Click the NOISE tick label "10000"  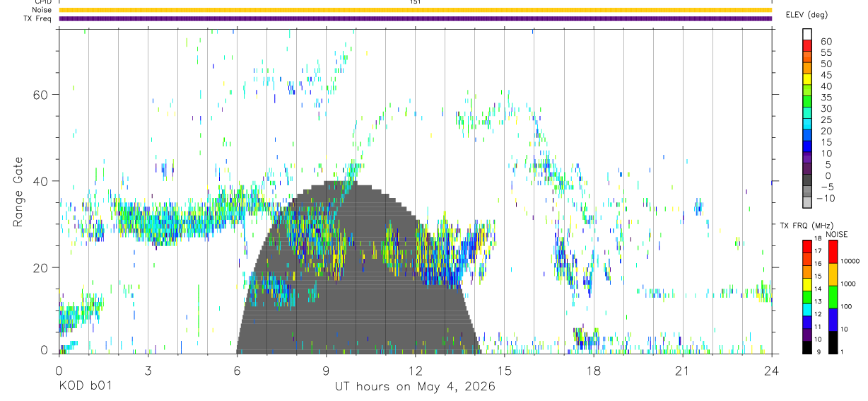click(849, 261)
